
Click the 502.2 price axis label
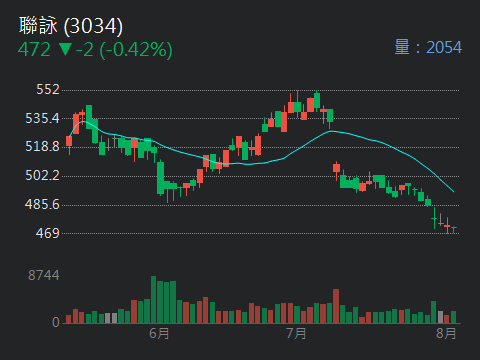[42, 175]
